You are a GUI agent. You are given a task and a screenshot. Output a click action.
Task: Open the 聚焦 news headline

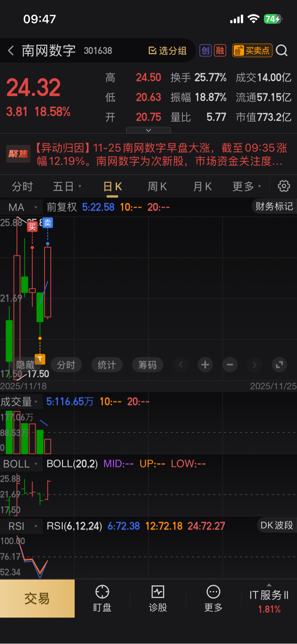pos(148,154)
